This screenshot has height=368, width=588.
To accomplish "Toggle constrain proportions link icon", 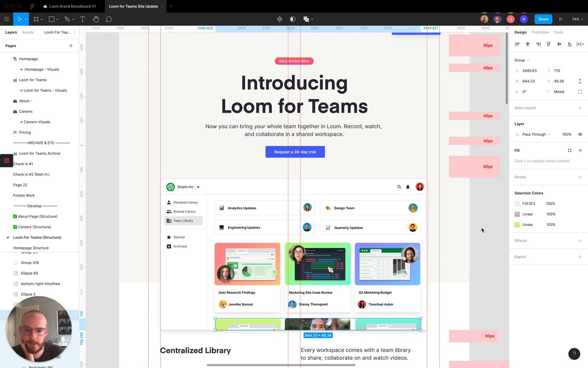I will point(580,81).
